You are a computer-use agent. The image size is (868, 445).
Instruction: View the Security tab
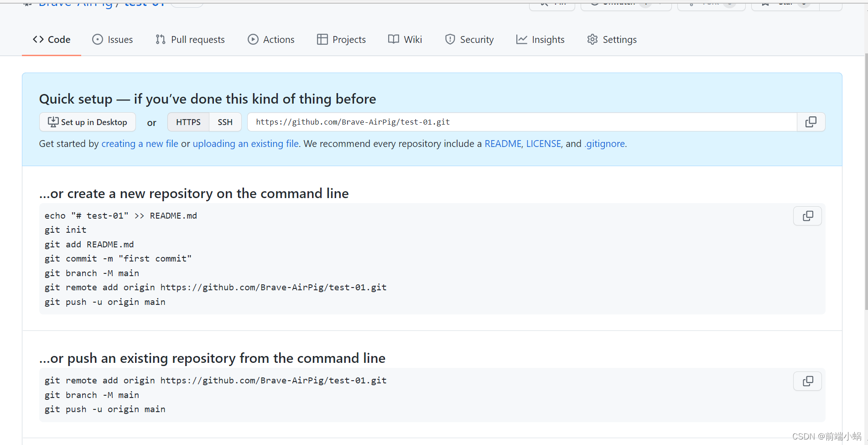(469, 40)
